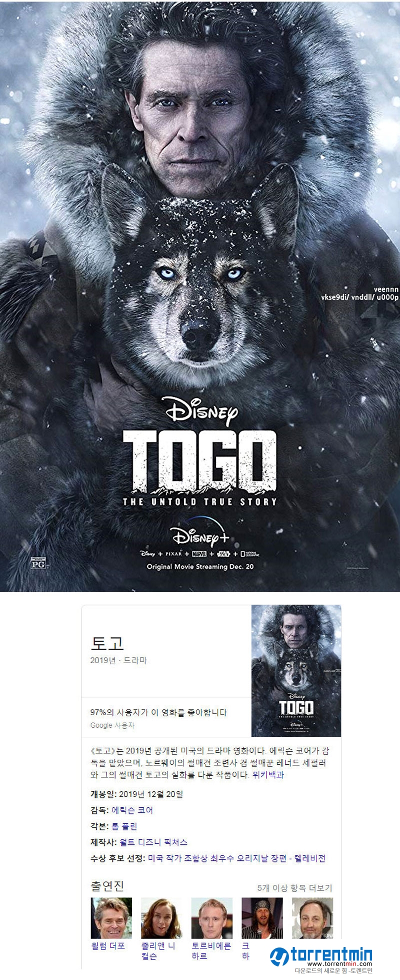The width and height of the screenshot is (400, 980).
Task: Click the torrentmin logo icon
Action: click(279, 955)
